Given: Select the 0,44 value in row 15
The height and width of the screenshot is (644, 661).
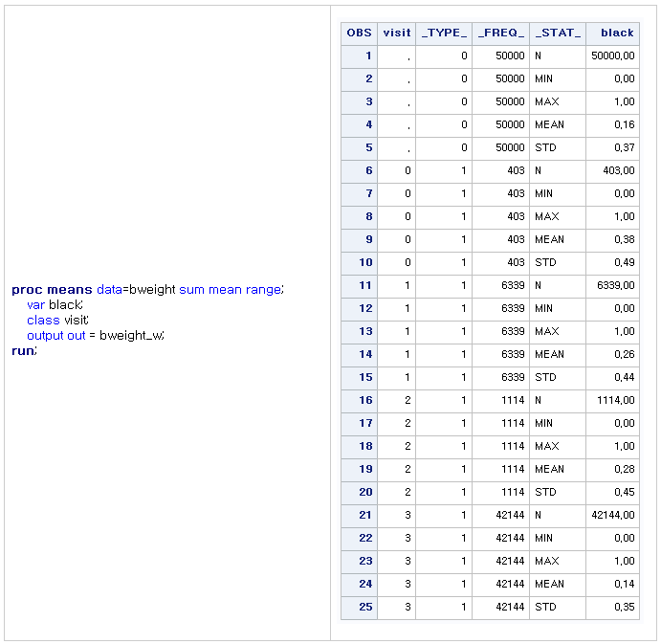Looking at the screenshot, I should coord(625,377).
